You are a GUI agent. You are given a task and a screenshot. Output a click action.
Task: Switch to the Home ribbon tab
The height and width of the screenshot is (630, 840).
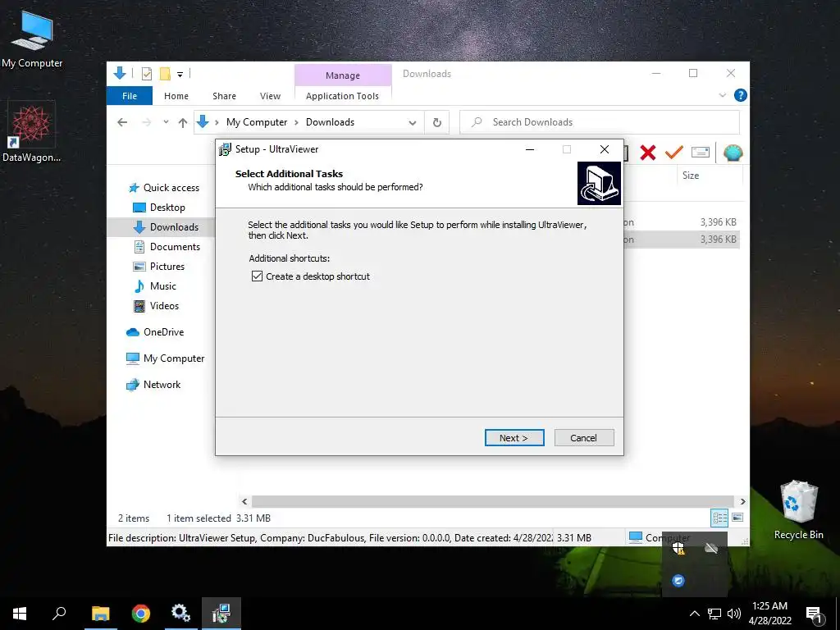pyautogui.click(x=176, y=96)
